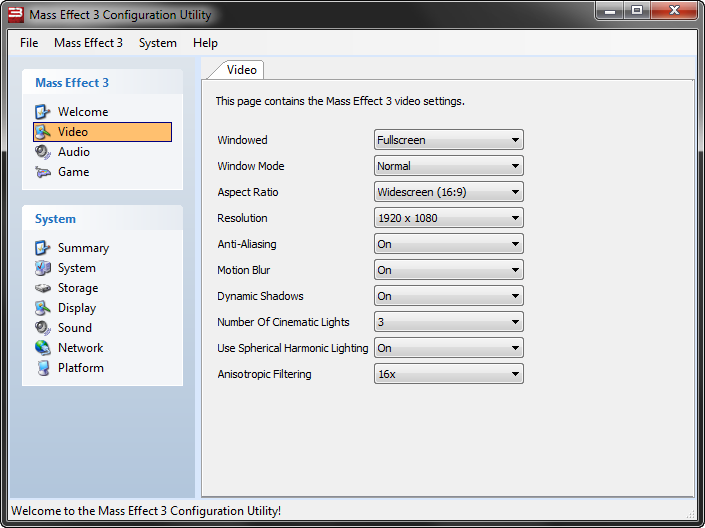Open the Network info page
This screenshot has height=528, width=705.
(x=80, y=348)
